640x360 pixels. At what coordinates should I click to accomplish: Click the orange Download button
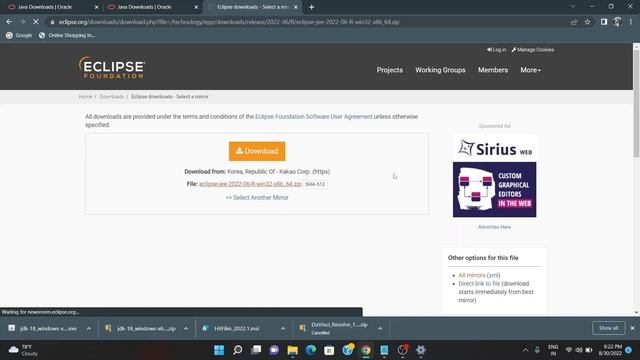coord(257,151)
